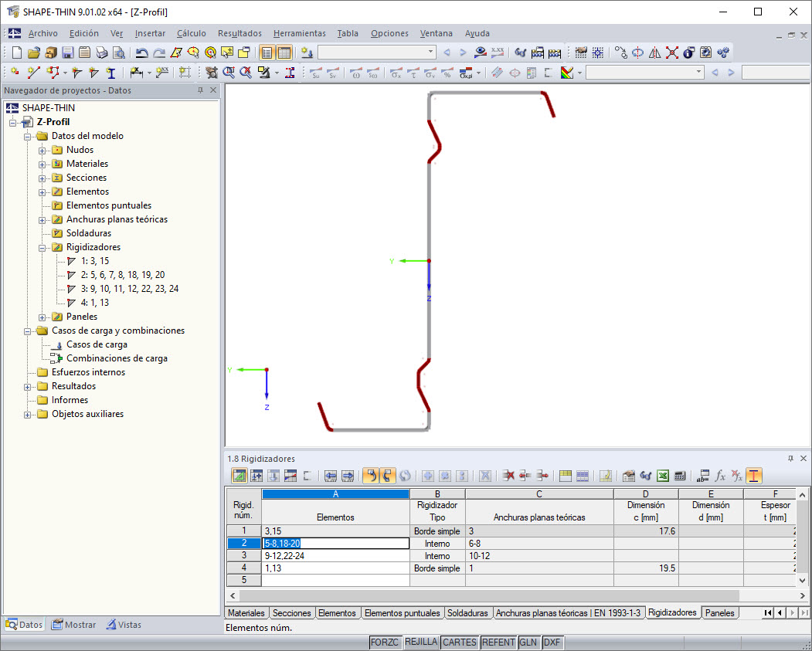Switch to the Paneles table tab
Image resolution: width=812 pixels, height=651 pixels.
click(720, 613)
